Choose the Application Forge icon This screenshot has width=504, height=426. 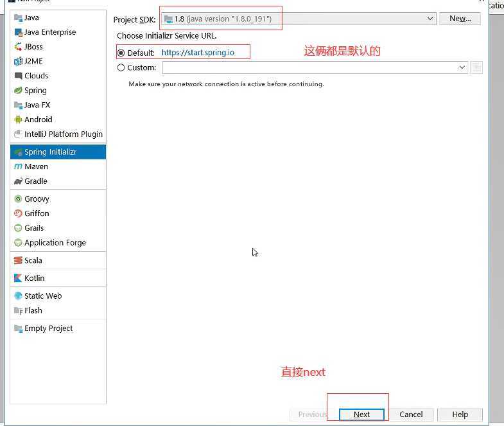pyautogui.click(x=18, y=242)
